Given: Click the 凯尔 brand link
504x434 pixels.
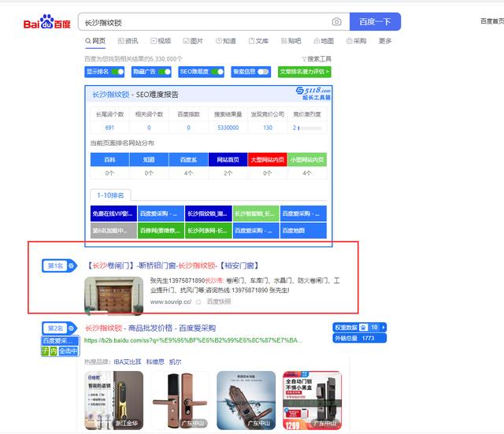Looking at the screenshot, I should (175, 362).
